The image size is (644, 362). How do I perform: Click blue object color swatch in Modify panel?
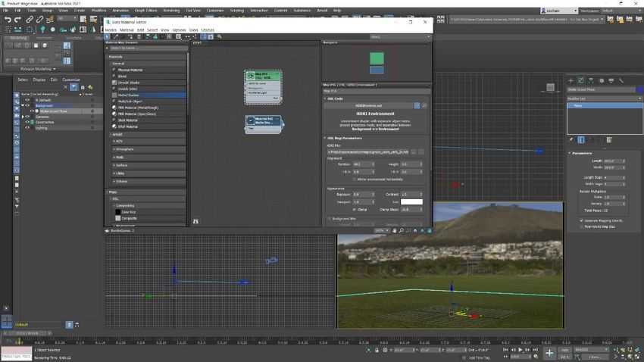pos(640,89)
